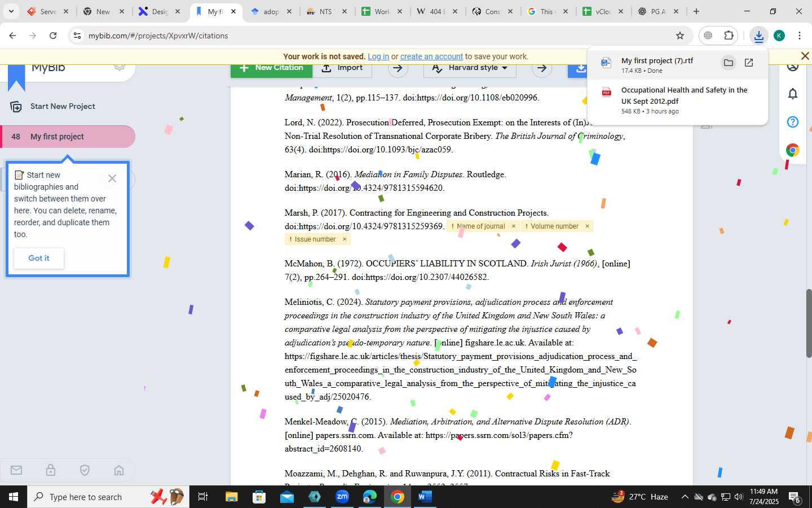Dismiss the Volume number warning
Viewport: 812px width, 508px height.
point(587,226)
